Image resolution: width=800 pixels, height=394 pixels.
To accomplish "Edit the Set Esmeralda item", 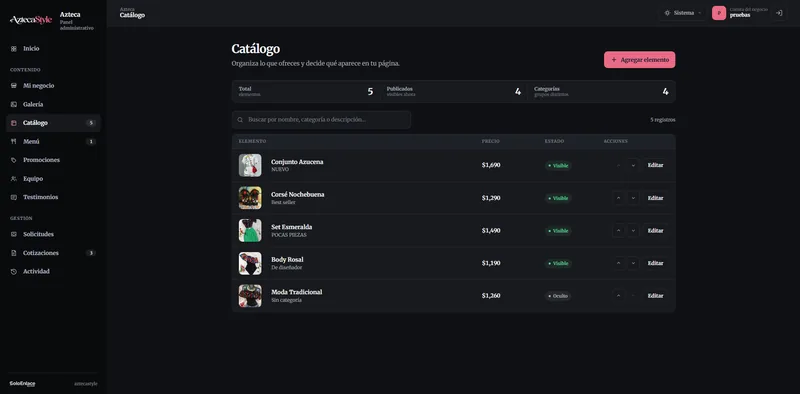I will pyautogui.click(x=655, y=231).
